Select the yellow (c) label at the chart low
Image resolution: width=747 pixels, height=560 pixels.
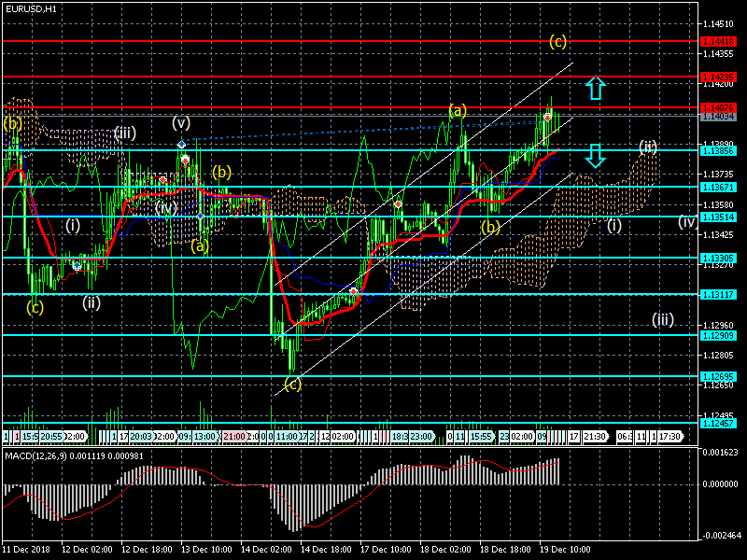point(292,384)
